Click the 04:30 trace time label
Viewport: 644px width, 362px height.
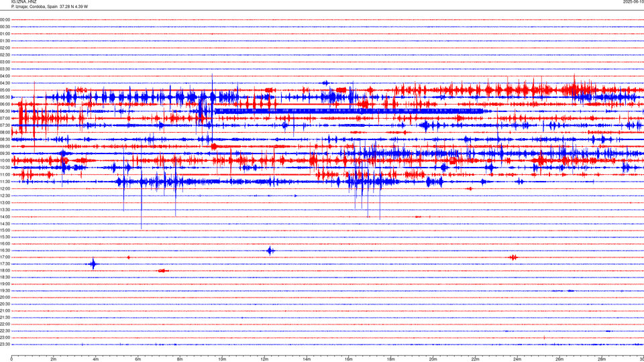click(5, 83)
